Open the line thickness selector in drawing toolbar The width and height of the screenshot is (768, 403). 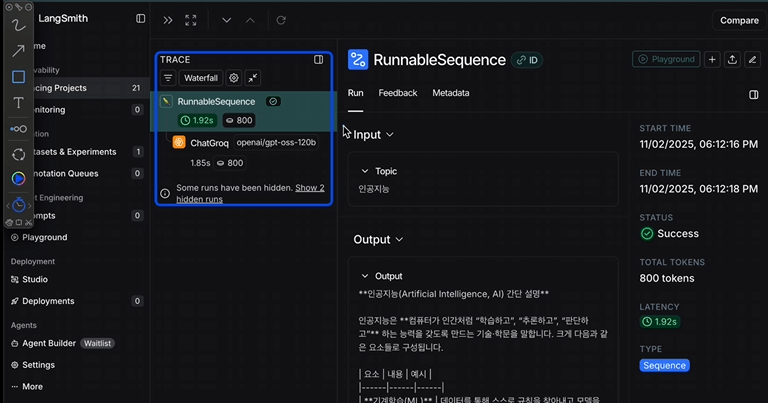(18, 129)
